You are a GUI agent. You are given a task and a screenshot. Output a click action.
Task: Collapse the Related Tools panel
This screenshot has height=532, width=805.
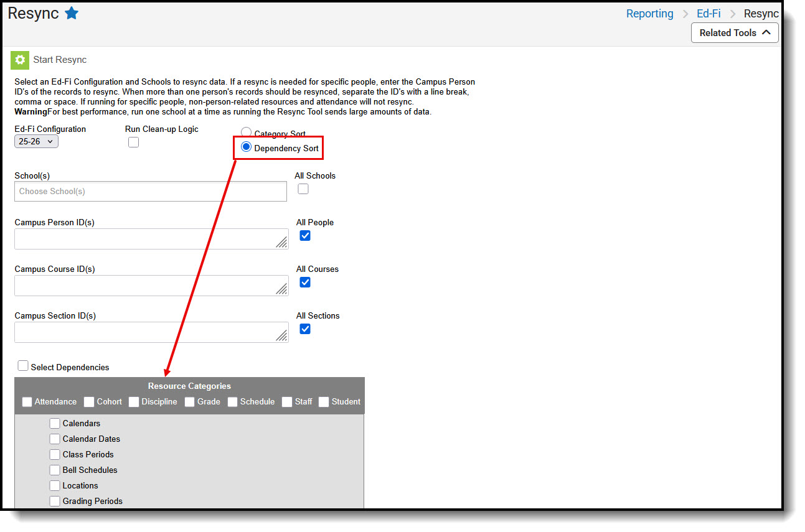734,32
